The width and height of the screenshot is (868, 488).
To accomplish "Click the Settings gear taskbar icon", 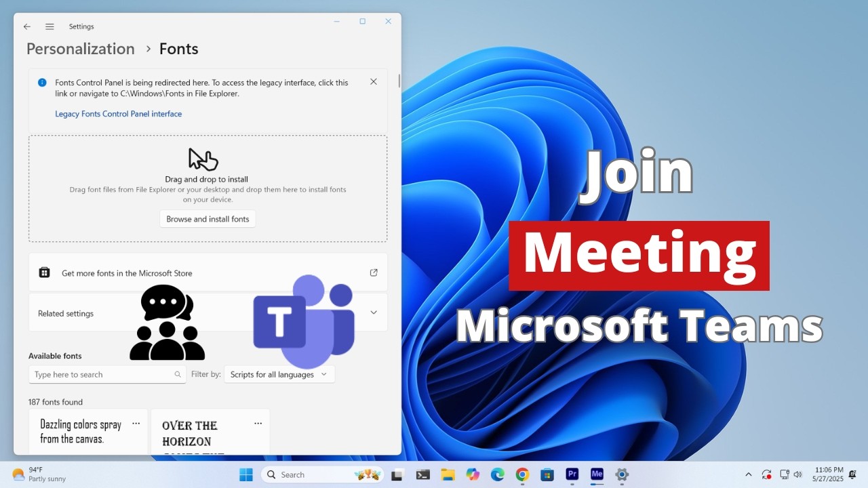I will 622,474.
